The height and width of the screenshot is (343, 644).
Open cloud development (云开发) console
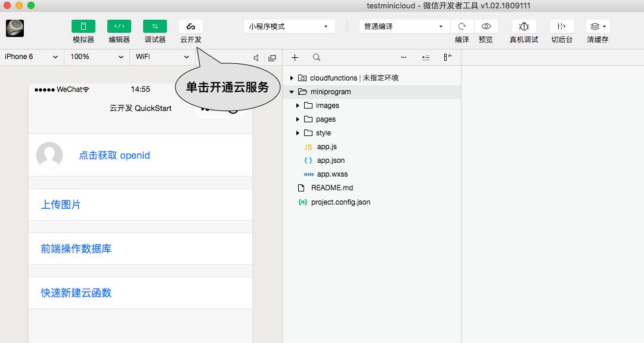(x=191, y=26)
